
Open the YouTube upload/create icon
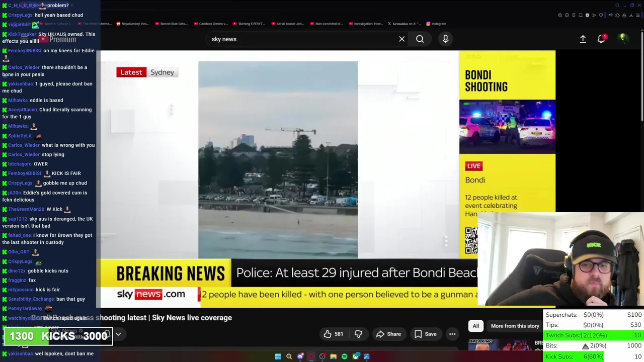click(583, 39)
